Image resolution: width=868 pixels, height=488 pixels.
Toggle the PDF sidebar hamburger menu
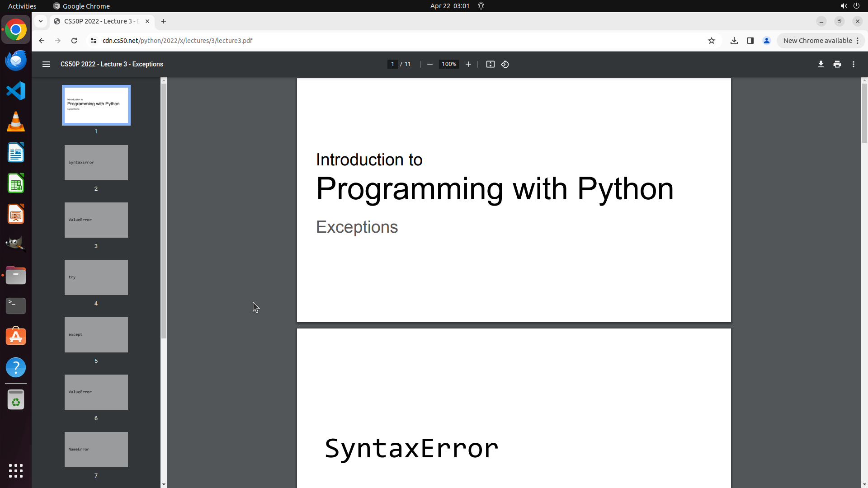click(x=46, y=64)
